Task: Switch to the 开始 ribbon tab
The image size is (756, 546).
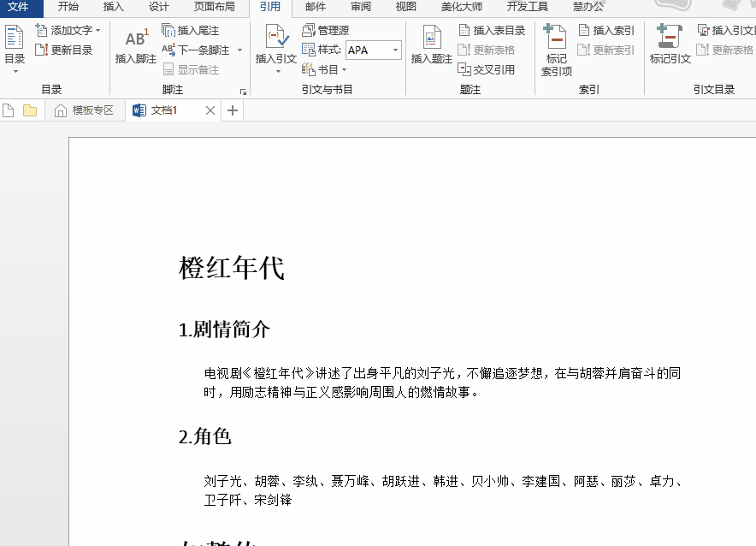Action: point(68,7)
